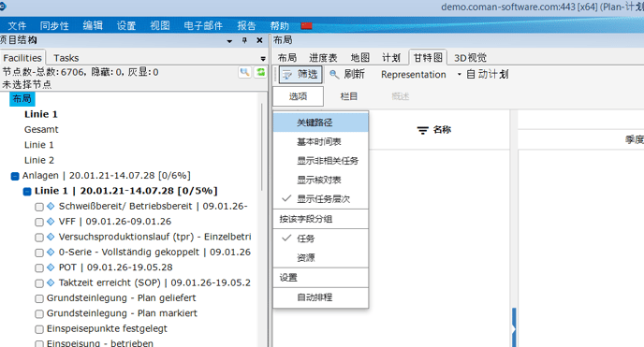Open the 文件 menu
Image resolution: width=644 pixels, height=347 pixels.
(17, 26)
